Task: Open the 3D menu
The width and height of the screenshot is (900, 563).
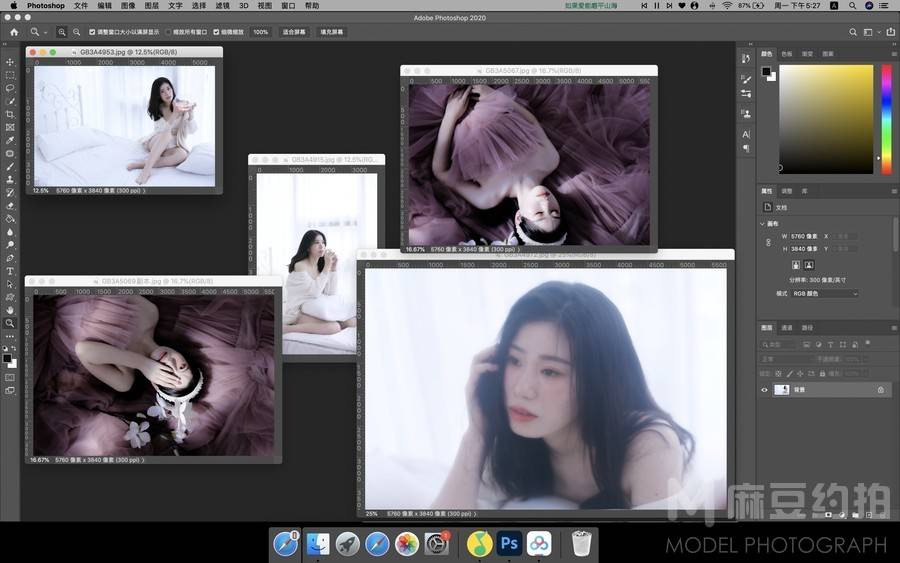Action: (x=243, y=6)
